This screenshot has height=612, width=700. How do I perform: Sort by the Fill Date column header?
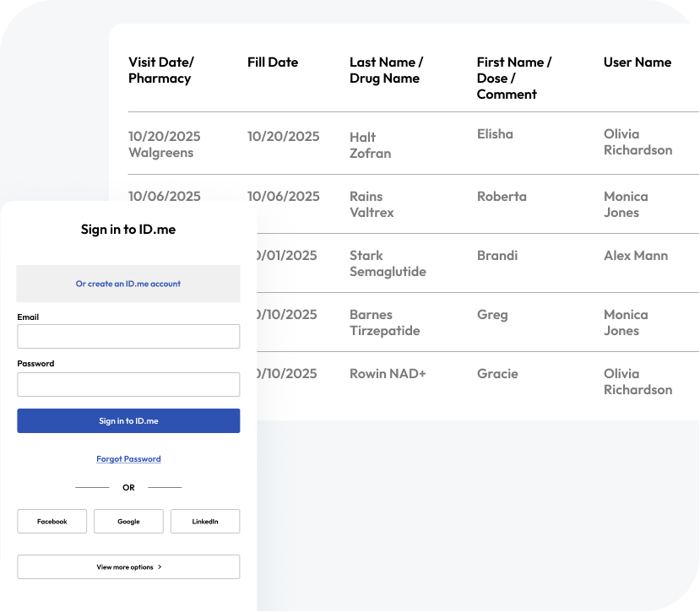273,62
